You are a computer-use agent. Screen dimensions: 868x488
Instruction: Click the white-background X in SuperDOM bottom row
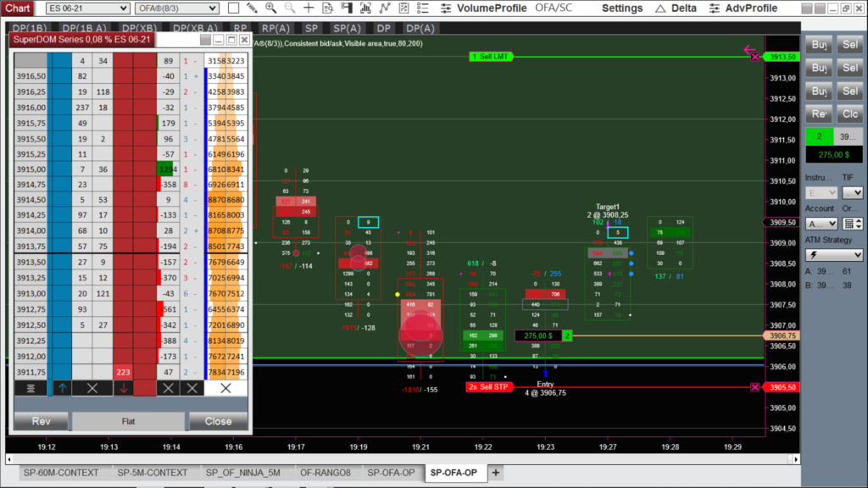tap(225, 388)
